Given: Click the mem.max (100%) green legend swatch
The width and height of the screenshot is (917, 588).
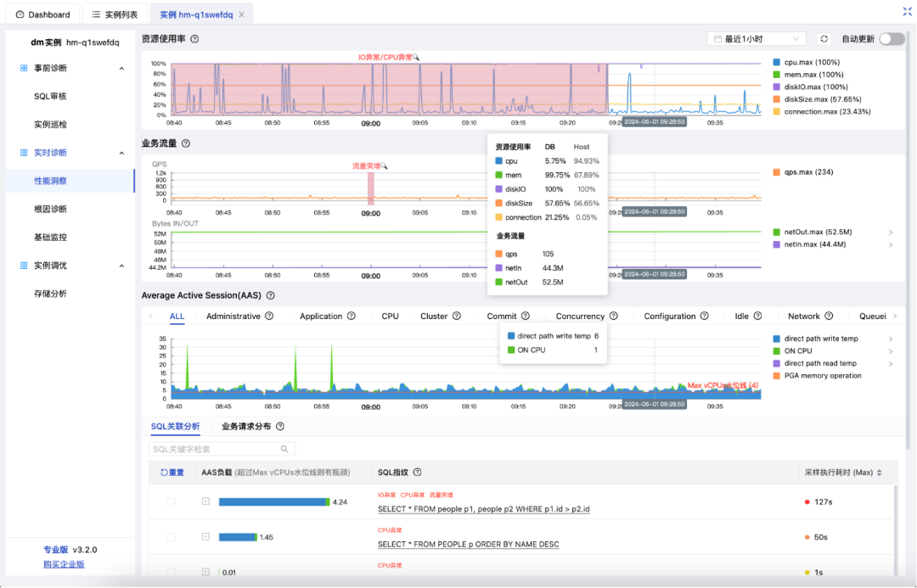Looking at the screenshot, I should [777, 74].
